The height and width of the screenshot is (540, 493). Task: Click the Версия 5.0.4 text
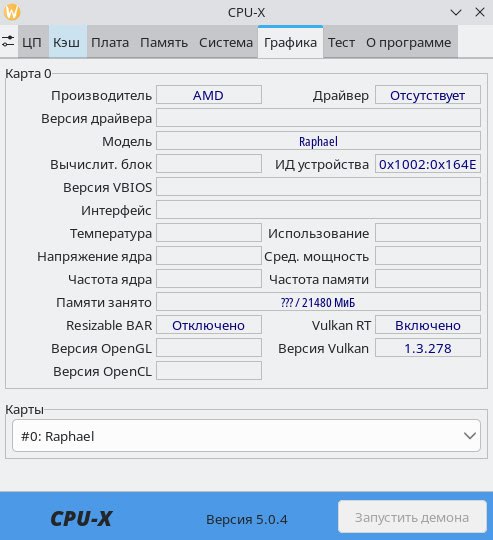point(246,519)
